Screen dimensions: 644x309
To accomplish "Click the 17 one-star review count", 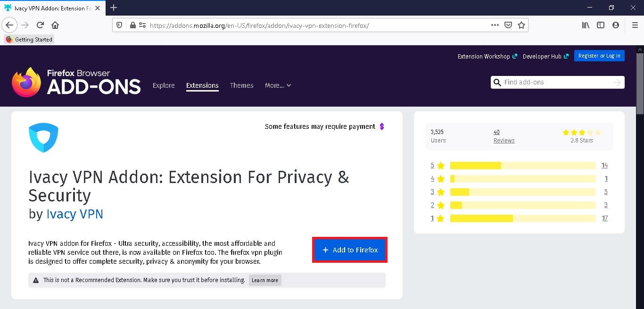I will click(604, 218).
